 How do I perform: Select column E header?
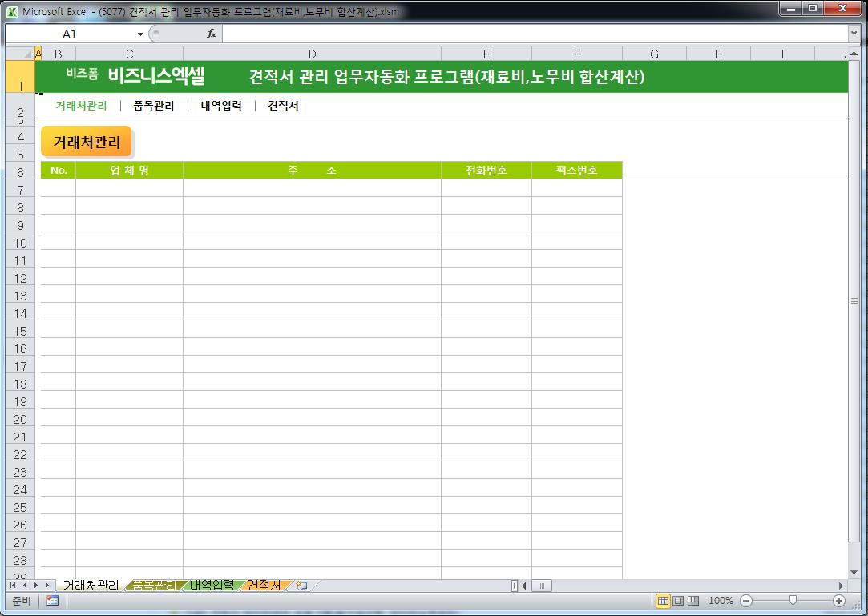point(486,54)
